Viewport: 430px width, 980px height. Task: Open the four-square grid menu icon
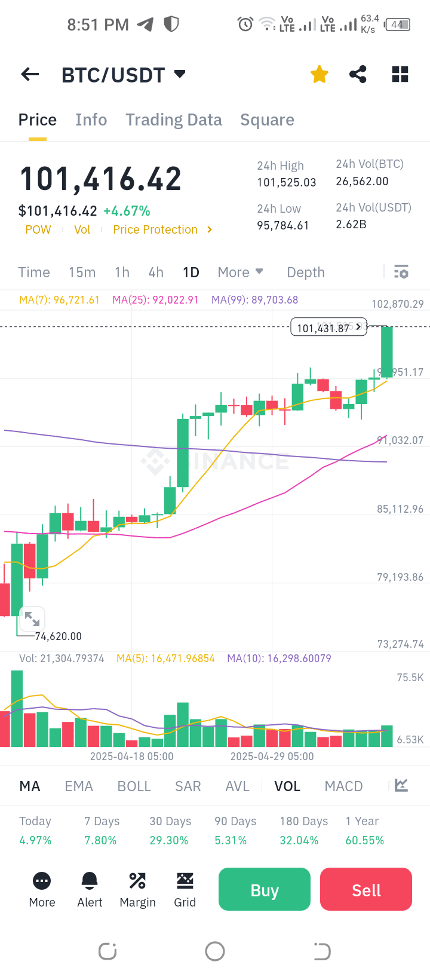400,75
